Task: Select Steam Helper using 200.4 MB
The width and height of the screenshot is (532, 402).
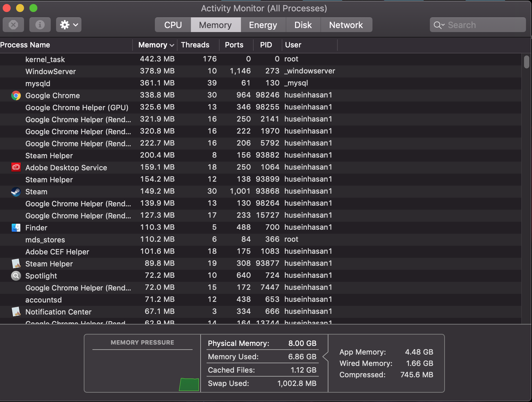Action: (x=260, y=155)
